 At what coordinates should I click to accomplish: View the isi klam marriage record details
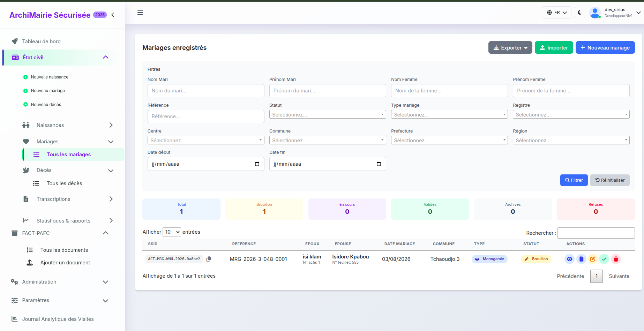click(x=569, y=259)
